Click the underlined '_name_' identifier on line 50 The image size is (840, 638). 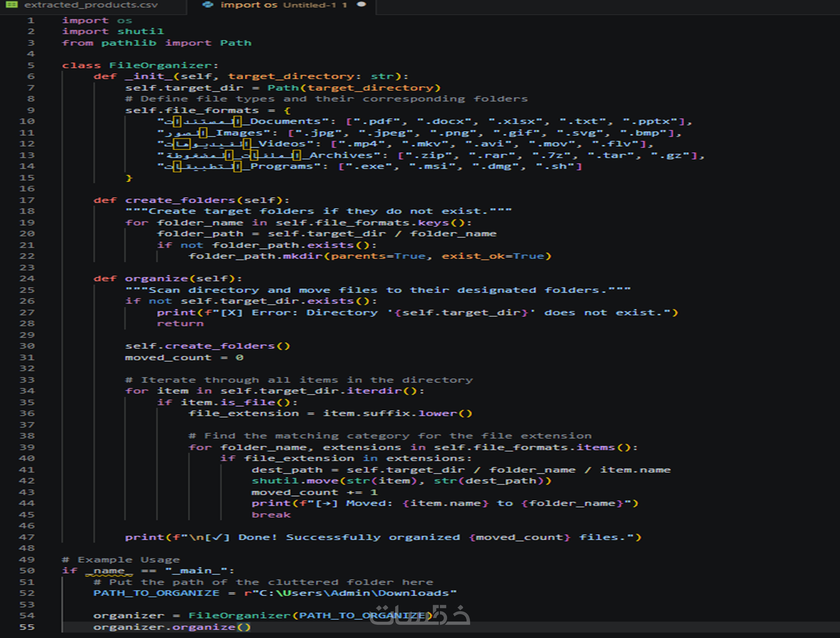point(109,571)
